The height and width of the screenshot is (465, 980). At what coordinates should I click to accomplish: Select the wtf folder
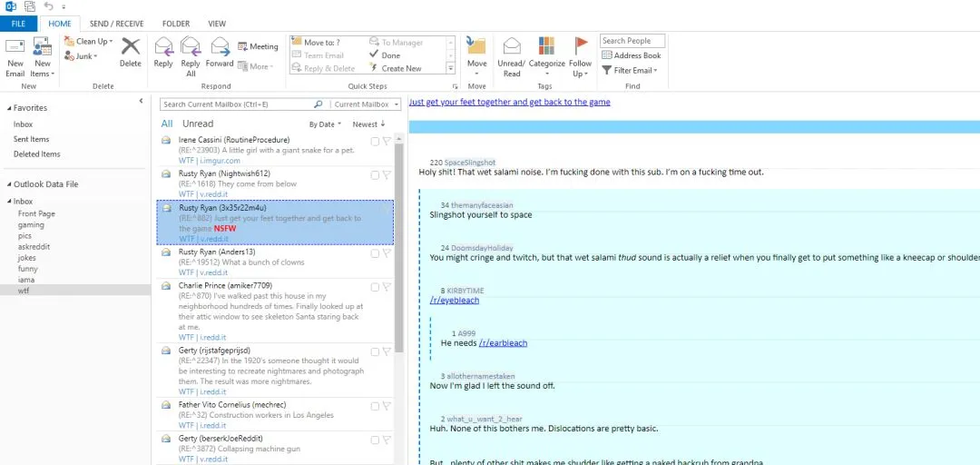[24, 291]
